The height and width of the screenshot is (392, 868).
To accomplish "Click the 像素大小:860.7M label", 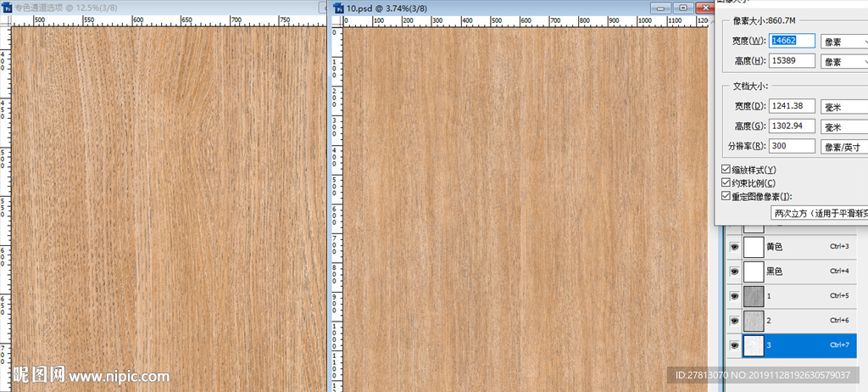I will coord(764,21).
